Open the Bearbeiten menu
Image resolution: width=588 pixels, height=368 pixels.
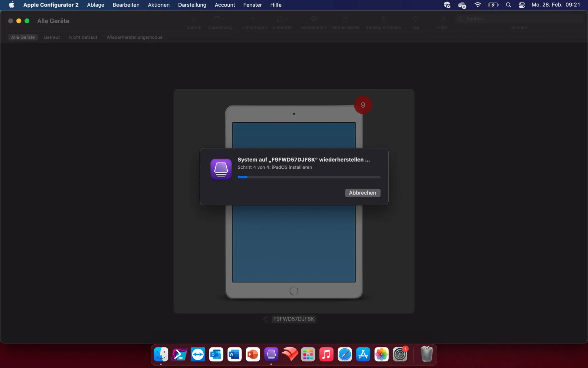[x=126, y=5]
